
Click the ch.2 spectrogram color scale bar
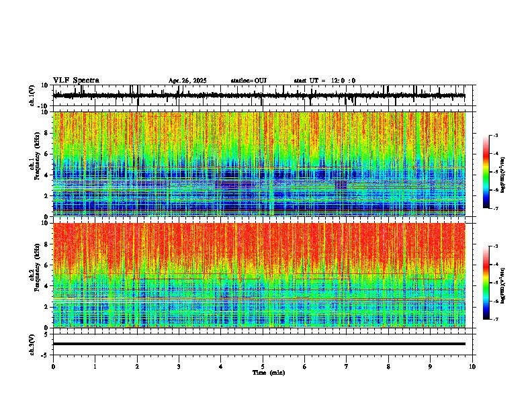[486, 283]
